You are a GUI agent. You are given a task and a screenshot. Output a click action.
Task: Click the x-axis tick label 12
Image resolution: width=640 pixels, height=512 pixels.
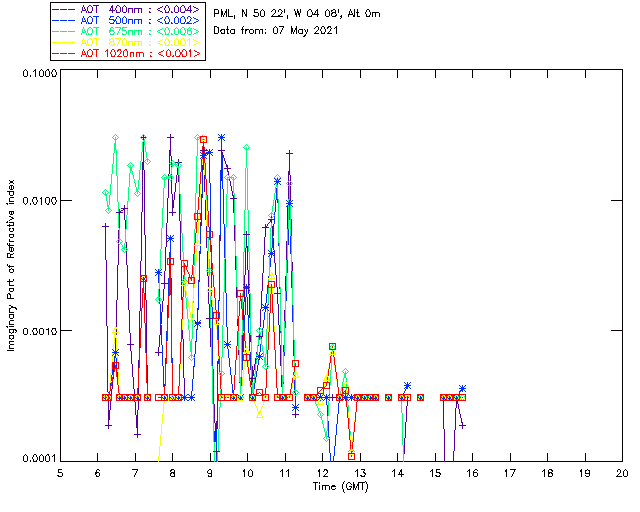pyautogui.click(x=322, y=473)
